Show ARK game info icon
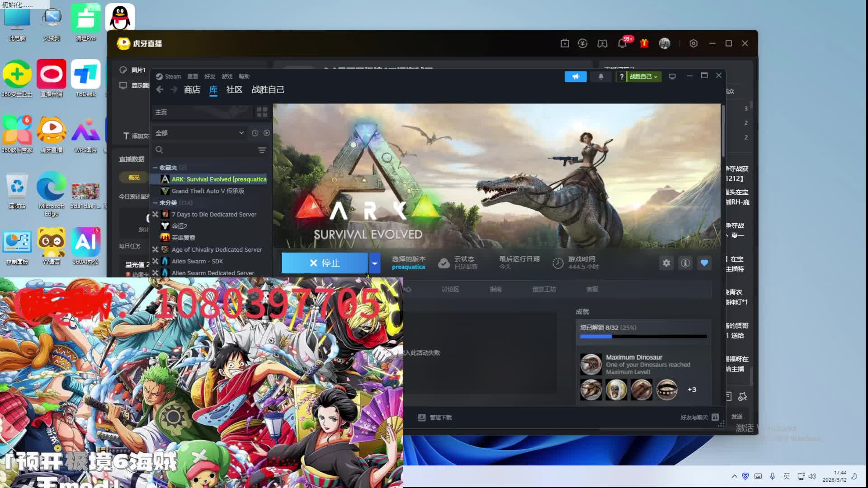Screen dimensions: 868x488 pos(685,263)
